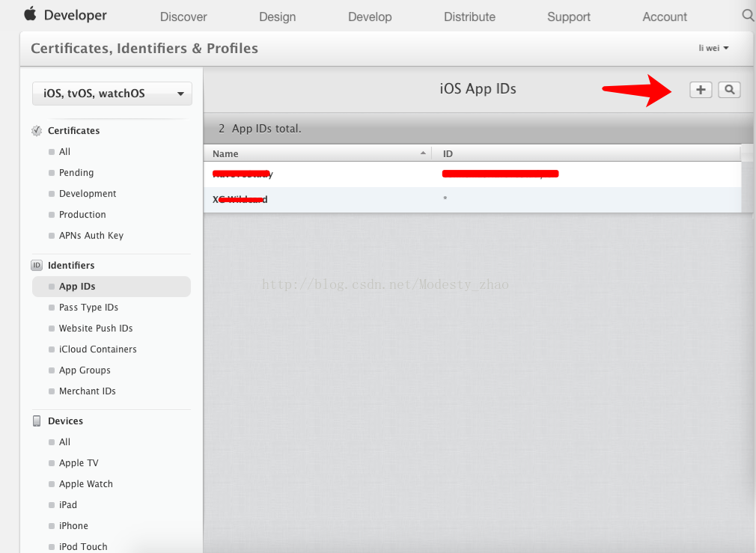Open Pass Type IDs
The width and height of the screenshot is (756, 553).
coord(88,308)
